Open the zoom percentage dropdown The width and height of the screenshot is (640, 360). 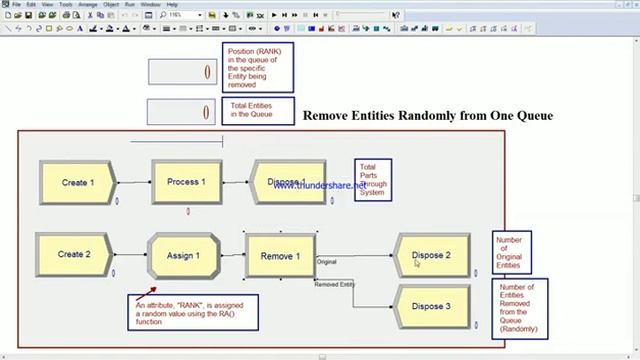[200, 15]
